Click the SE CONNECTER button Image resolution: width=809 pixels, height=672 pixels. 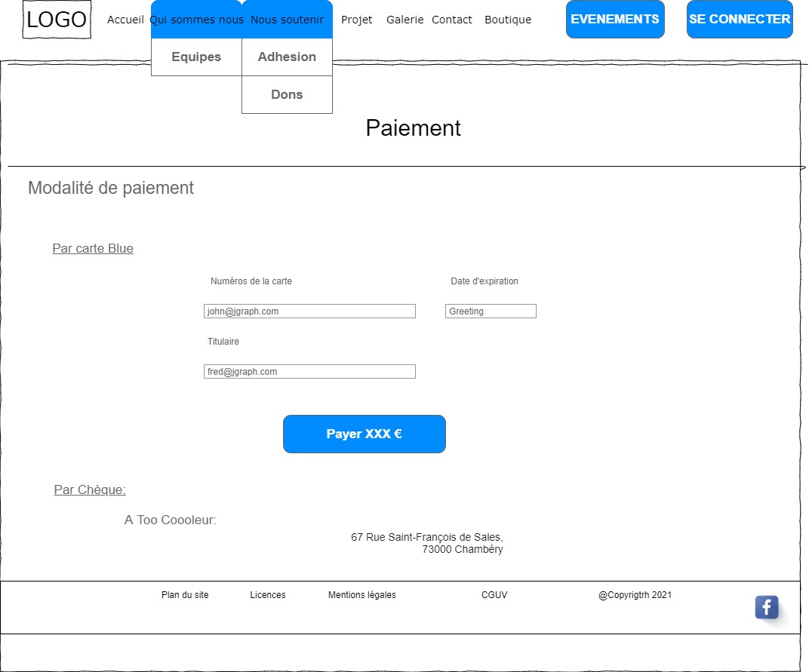[739, 20]
